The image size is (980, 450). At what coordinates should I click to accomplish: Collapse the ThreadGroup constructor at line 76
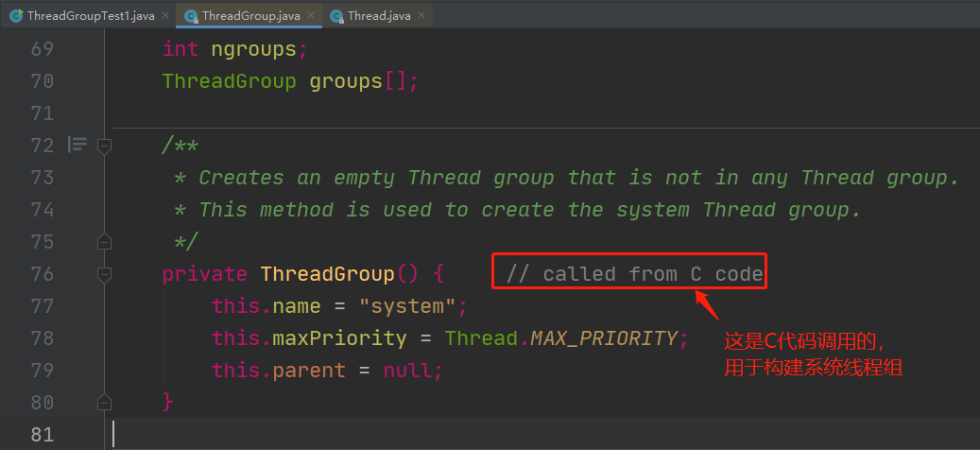point(104,274)
